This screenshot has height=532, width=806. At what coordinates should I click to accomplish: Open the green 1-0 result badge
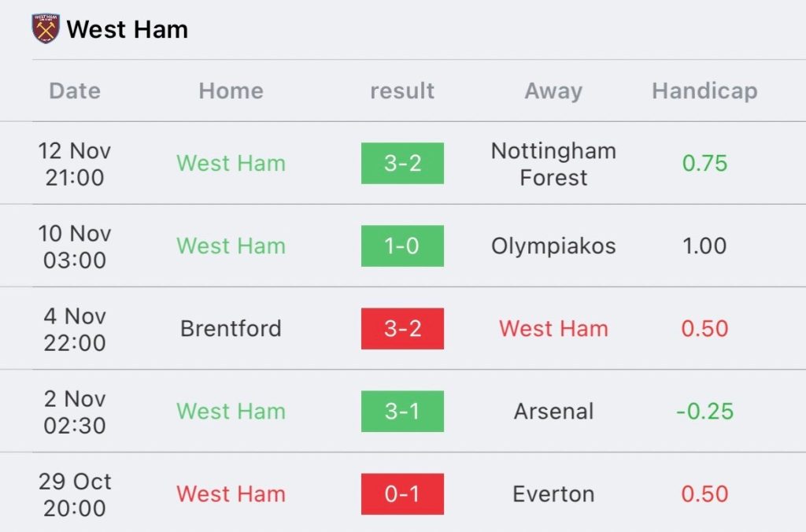tap(402, 246)
